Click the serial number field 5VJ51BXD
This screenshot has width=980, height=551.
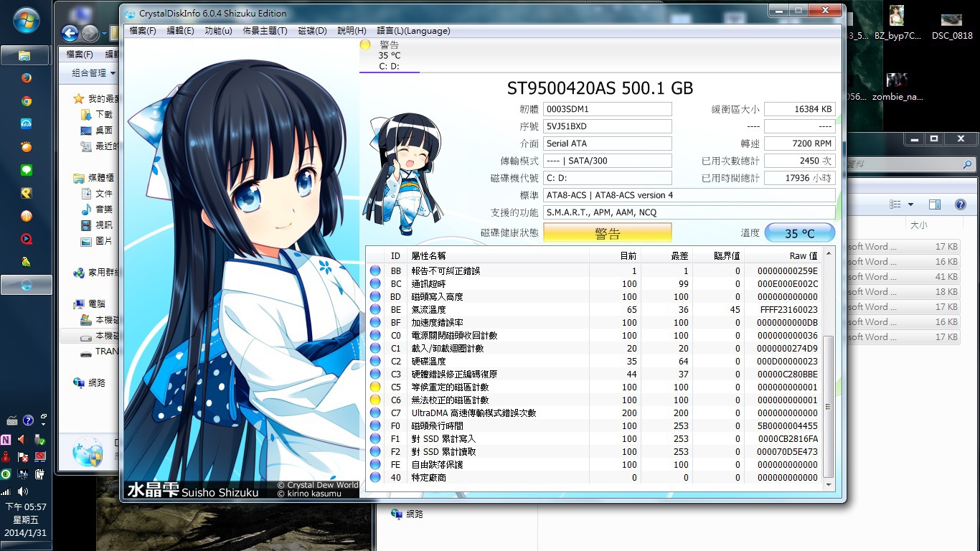(x=607, y=126)
